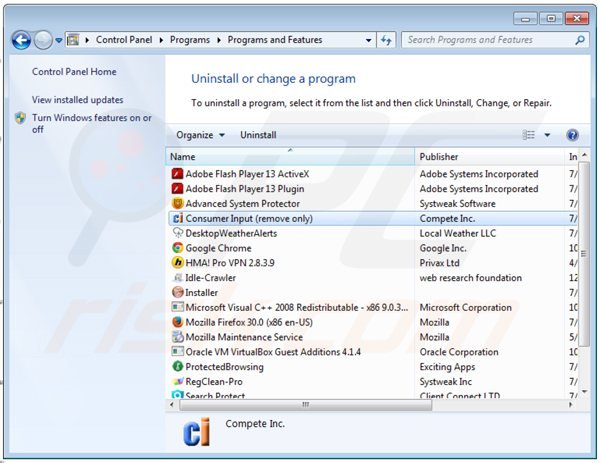Click the Control Panel breadcrumb
600x463 pixels.
(124, 40)
